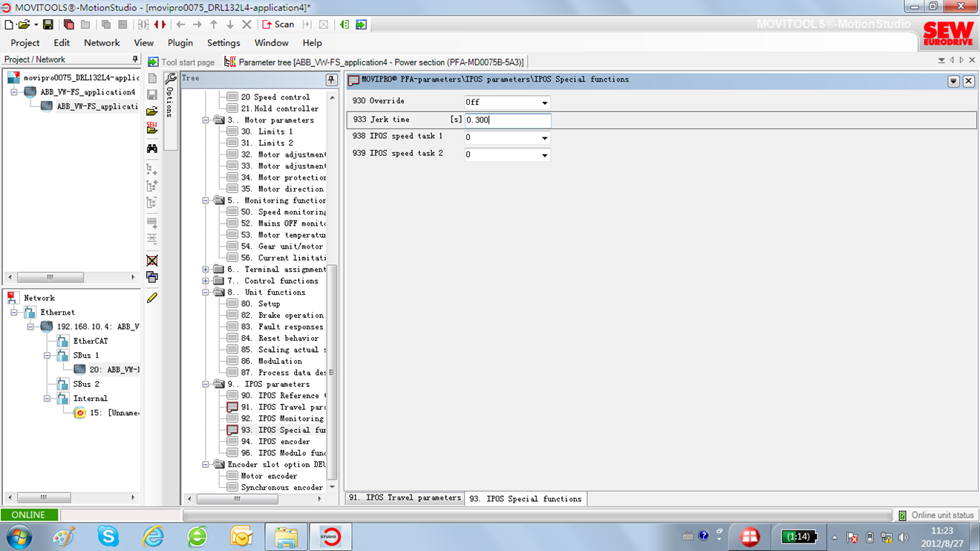This screenshot has height=551, width=980.
Task: Pin the Tree panel with the pushpin icon
Action: click(x=331, y=79)
